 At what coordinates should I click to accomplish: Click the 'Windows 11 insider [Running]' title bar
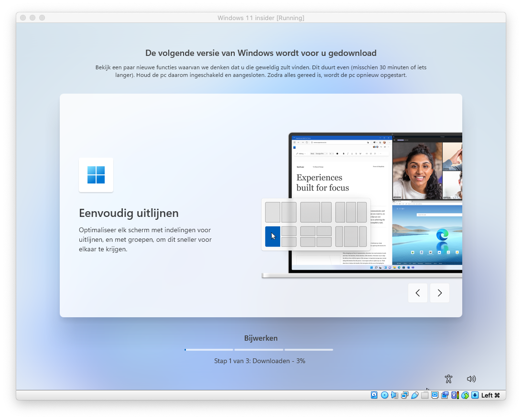[261, 18]
